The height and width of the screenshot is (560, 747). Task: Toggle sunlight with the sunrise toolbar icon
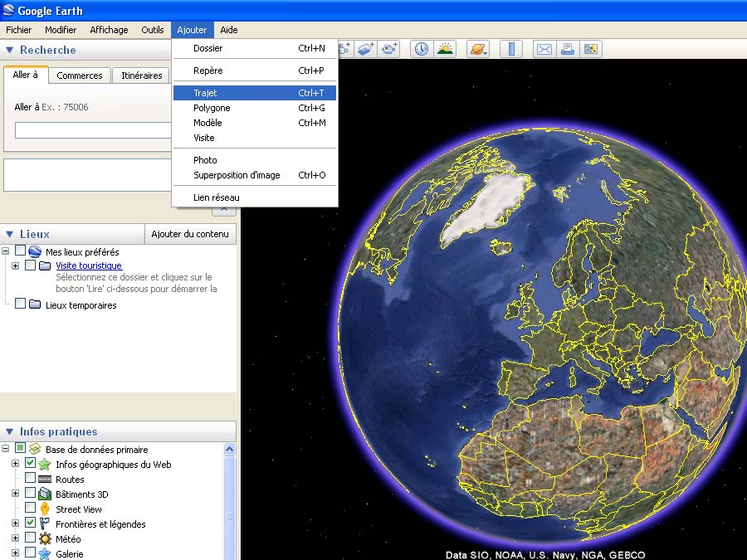coord(446,49)
